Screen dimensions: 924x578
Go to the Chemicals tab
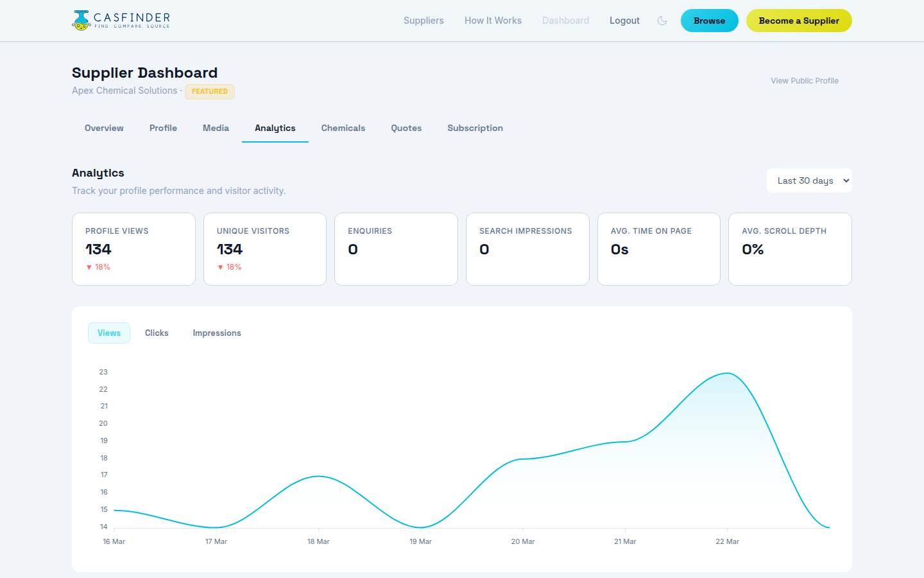343,128
